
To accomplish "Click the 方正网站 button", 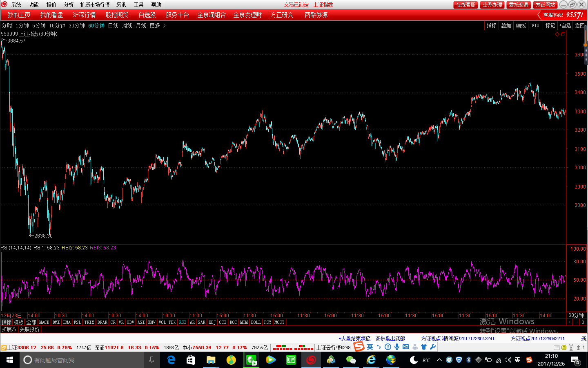I will coord(545,4).
